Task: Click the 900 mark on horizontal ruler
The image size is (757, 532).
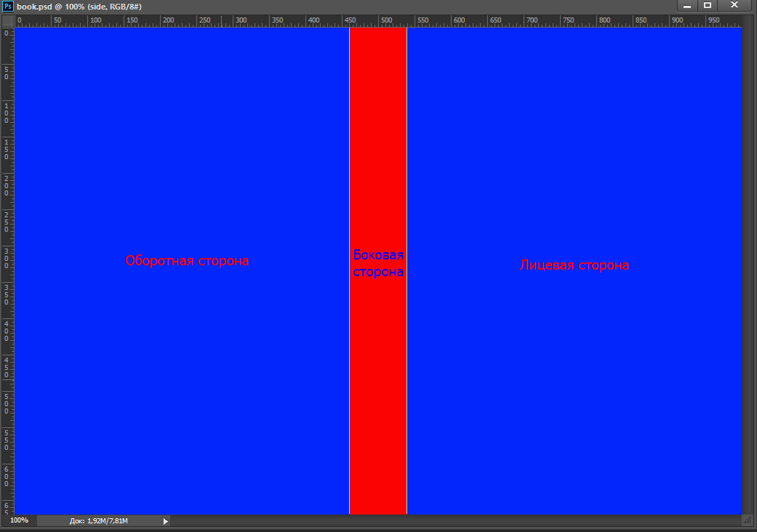Action: pos(676,21)
